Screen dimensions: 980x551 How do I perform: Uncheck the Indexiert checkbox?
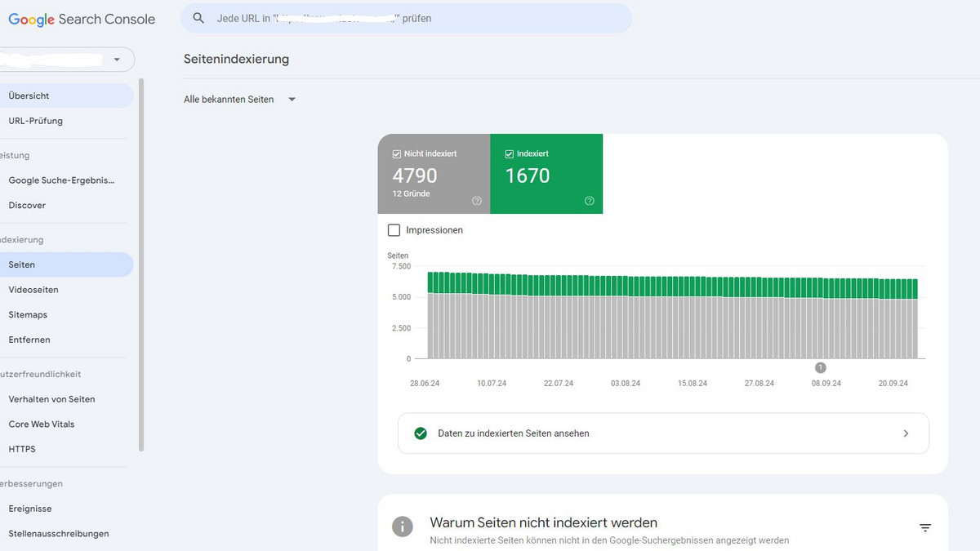[x=510, y=153]
